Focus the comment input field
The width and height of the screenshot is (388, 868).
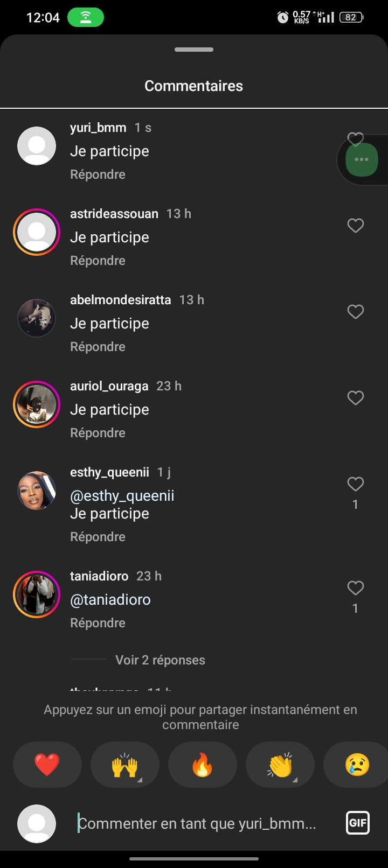point(205,823)
